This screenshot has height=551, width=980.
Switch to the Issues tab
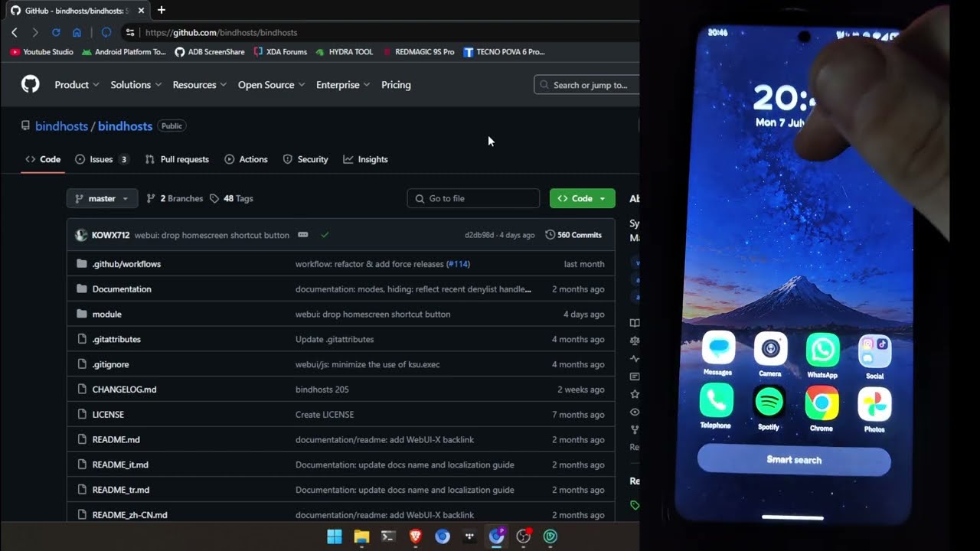click(x=102, y=159)
